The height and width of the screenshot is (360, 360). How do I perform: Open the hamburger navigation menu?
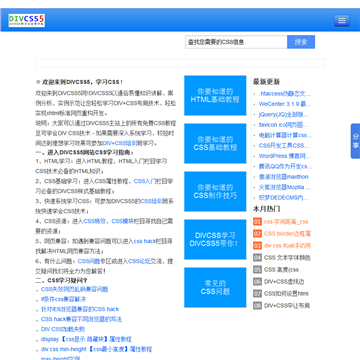pos(342,20)
